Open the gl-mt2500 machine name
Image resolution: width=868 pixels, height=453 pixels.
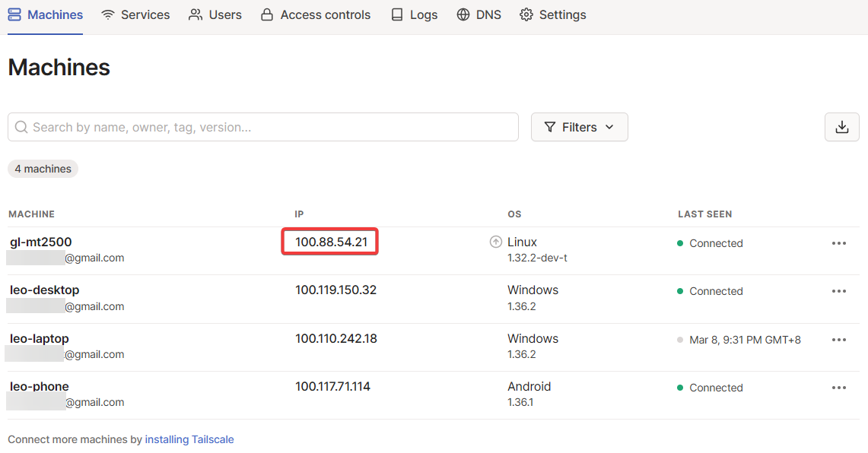(41, 242)
